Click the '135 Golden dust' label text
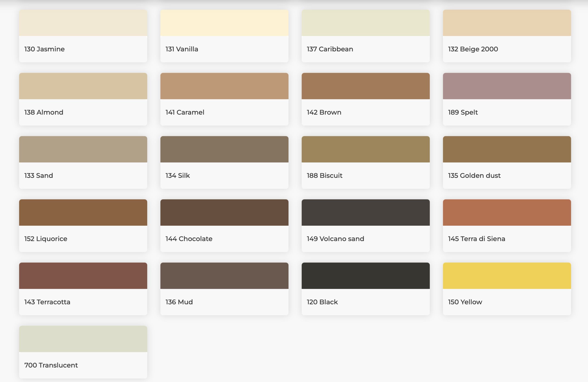Viewport: 588px width, 382px height. [474, 176]
